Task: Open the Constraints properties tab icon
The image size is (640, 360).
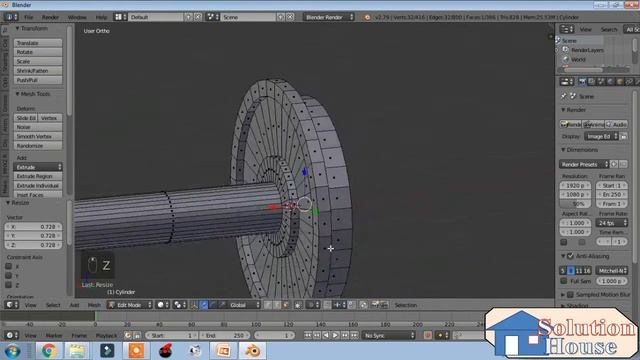Action: click(629, 82)
